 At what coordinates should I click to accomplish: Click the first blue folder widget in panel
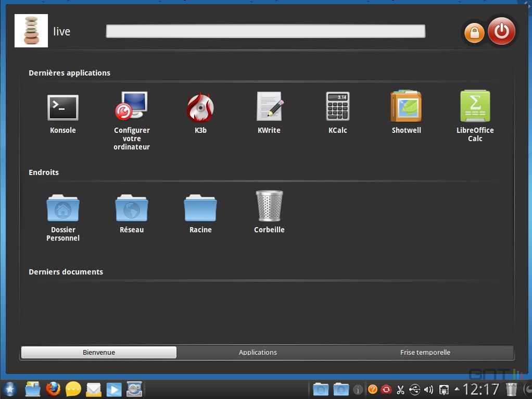point(320,389)
